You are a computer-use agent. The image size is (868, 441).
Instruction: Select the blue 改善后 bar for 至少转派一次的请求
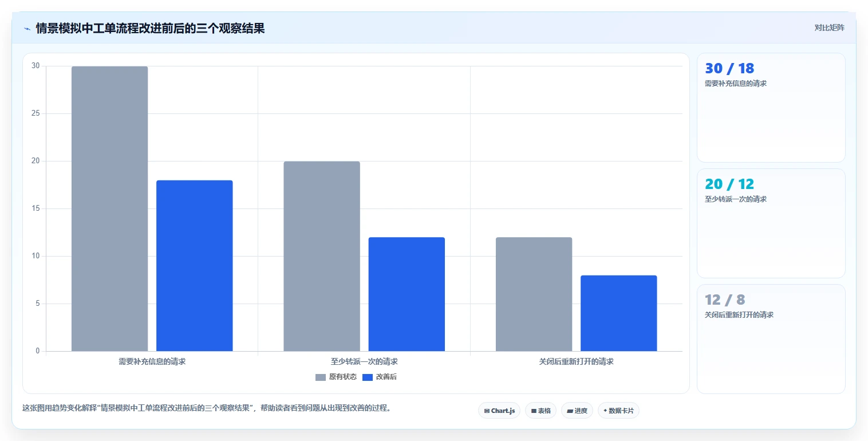pyautogui.click(x=407, y=294)
